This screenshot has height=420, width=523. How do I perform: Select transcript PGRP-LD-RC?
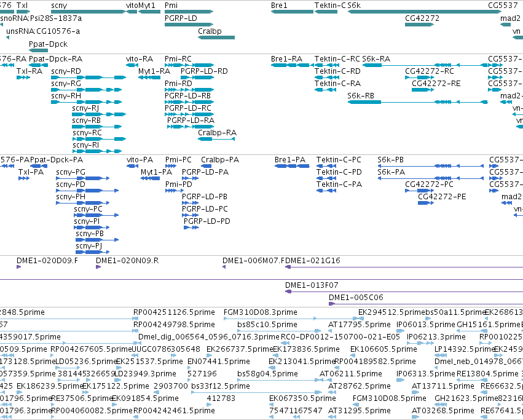[189, 114]
